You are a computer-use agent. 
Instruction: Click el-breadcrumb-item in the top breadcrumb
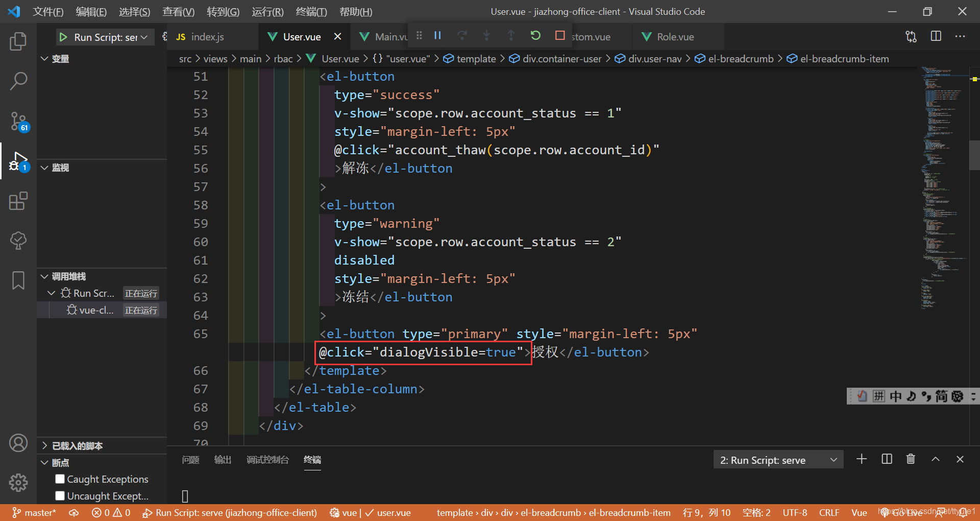coord(838,59)
